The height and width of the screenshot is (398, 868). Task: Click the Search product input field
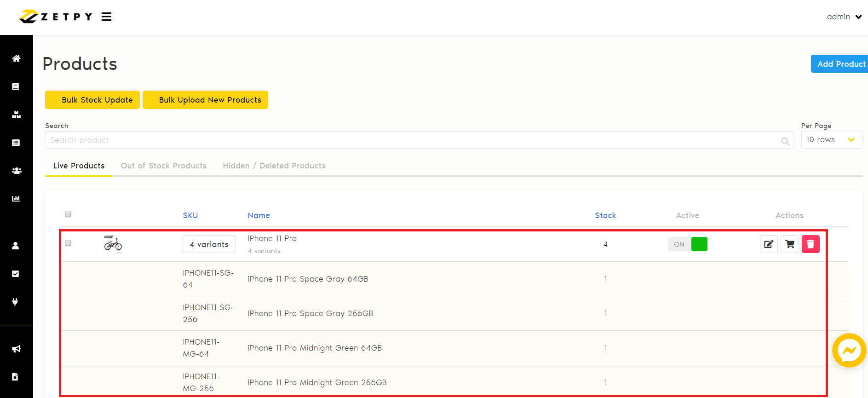414,140
